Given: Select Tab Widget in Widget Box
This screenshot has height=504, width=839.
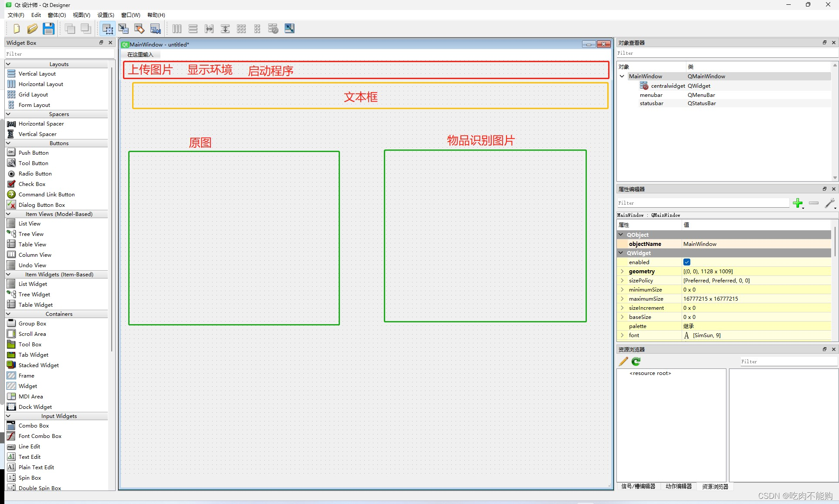Looking at the screenshot, I should click(x=33, y=355).
